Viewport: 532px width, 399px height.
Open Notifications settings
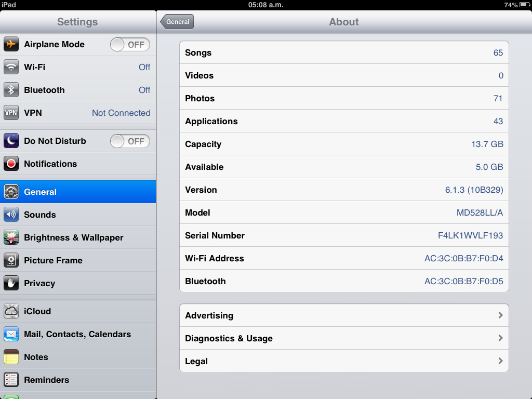[78, 164]
